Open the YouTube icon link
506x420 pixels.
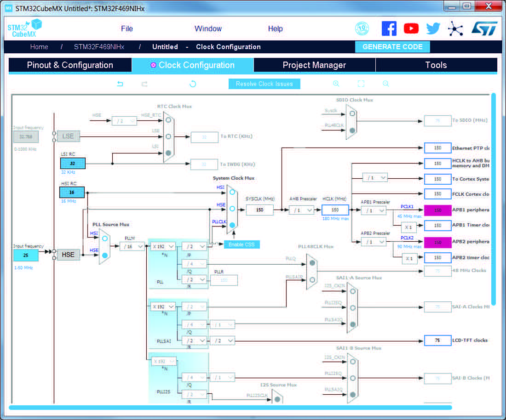pos(411,28)
